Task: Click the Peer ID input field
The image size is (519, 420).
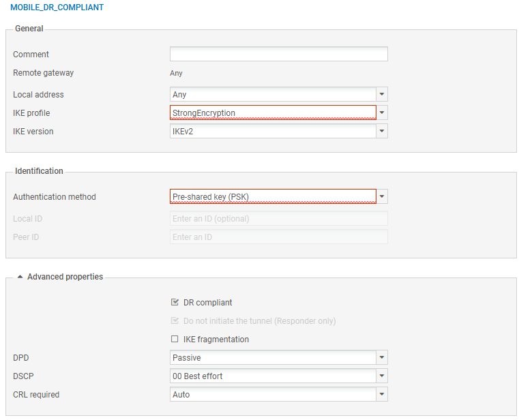Action: [278, 237]
